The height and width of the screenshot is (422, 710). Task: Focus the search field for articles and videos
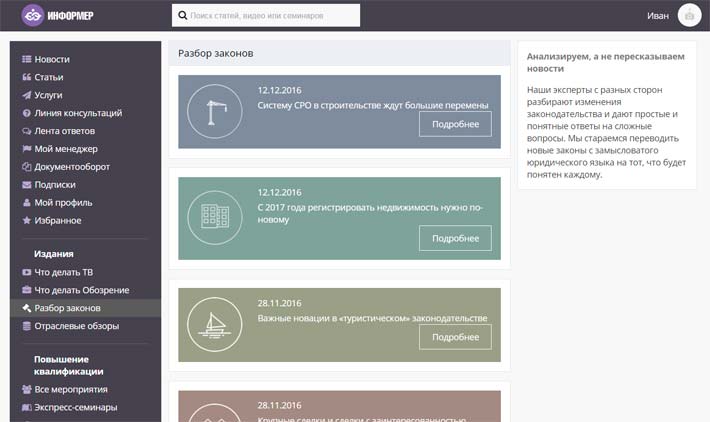[266, 15]
